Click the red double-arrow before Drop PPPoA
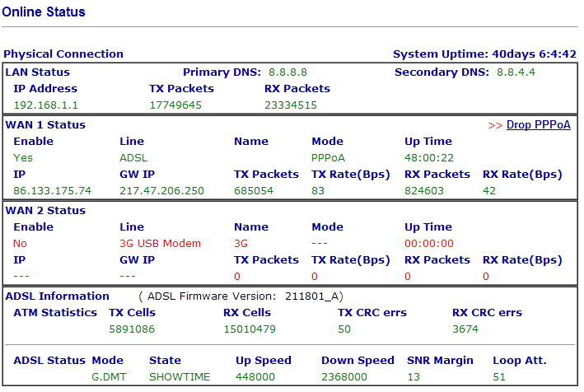 click(495, 126)
